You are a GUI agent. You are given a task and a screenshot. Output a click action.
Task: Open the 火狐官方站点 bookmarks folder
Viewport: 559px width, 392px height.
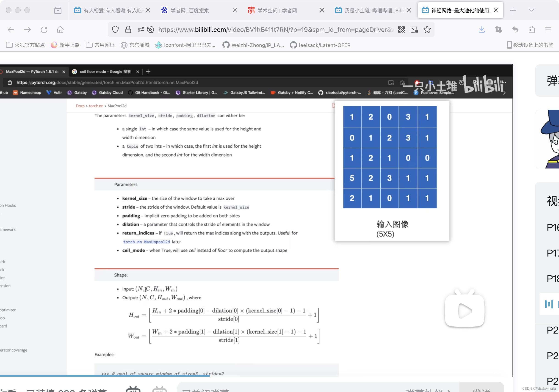(x=25, y=45)
